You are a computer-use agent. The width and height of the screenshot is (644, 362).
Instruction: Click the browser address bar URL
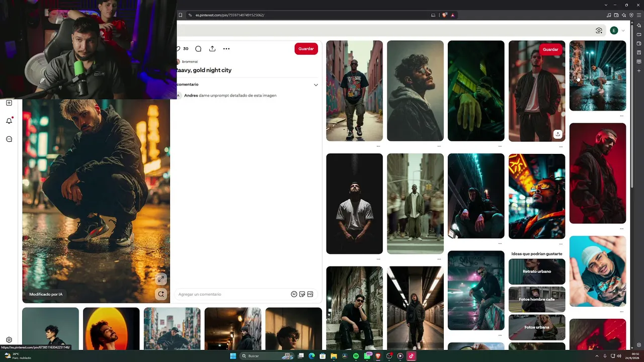(229, 15)
